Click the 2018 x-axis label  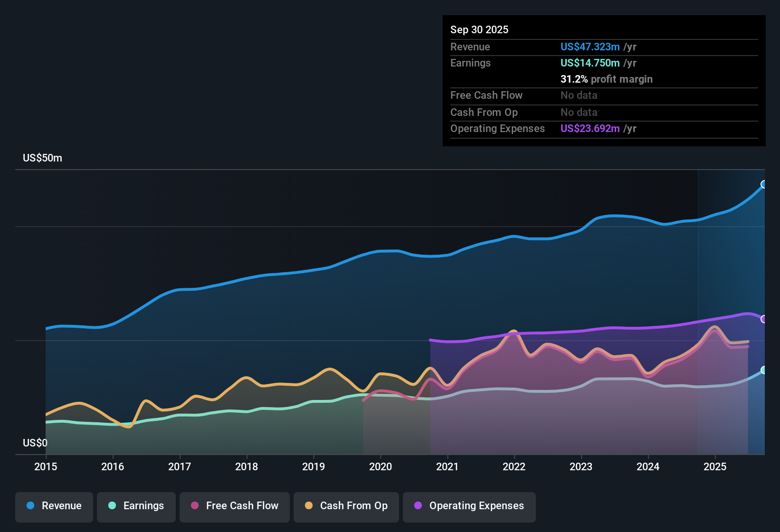247,467
